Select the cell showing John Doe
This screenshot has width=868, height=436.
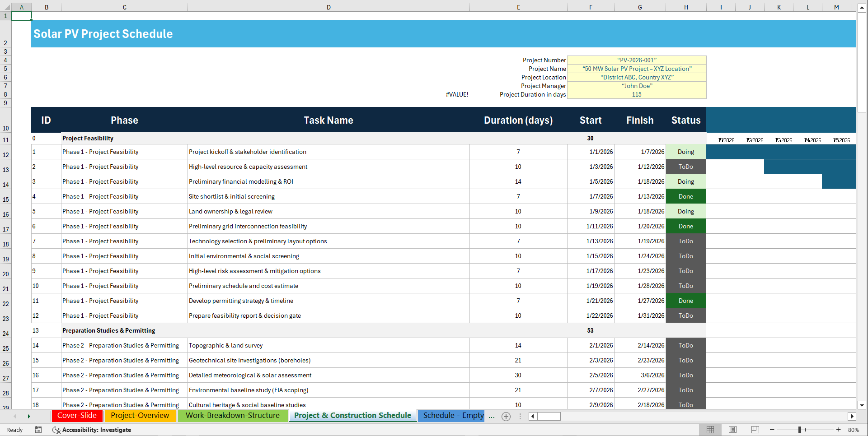pyautogui.click(x=637, y=86)
